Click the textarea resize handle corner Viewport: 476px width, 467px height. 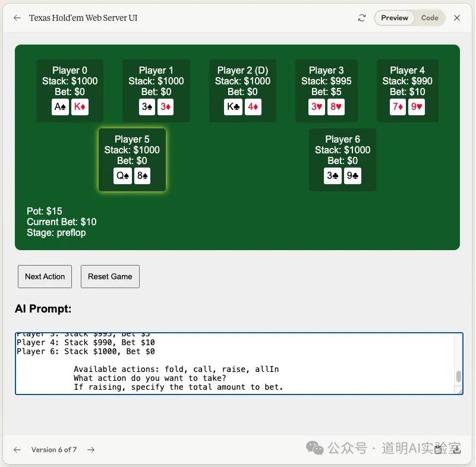coord(459,391)
